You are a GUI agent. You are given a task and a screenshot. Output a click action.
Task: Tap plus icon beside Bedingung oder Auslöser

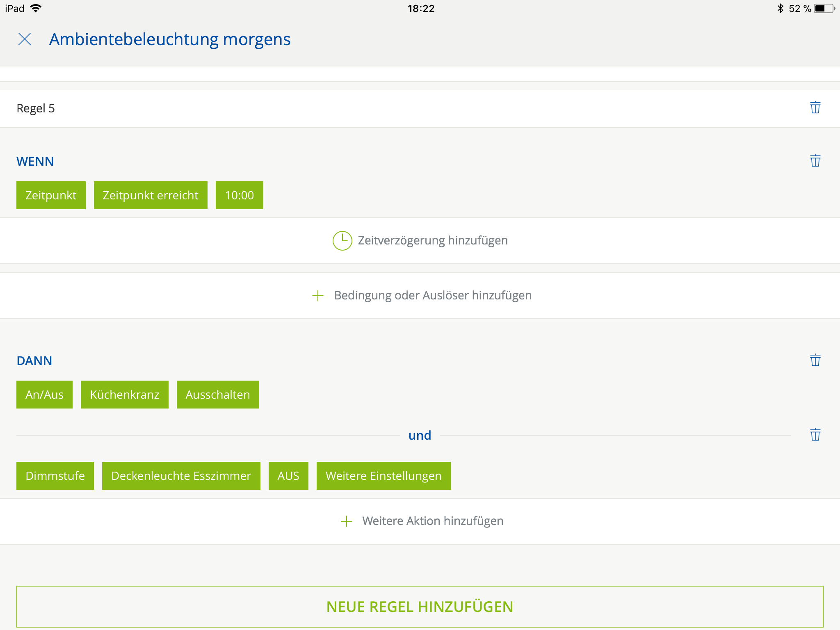[318, 296]
